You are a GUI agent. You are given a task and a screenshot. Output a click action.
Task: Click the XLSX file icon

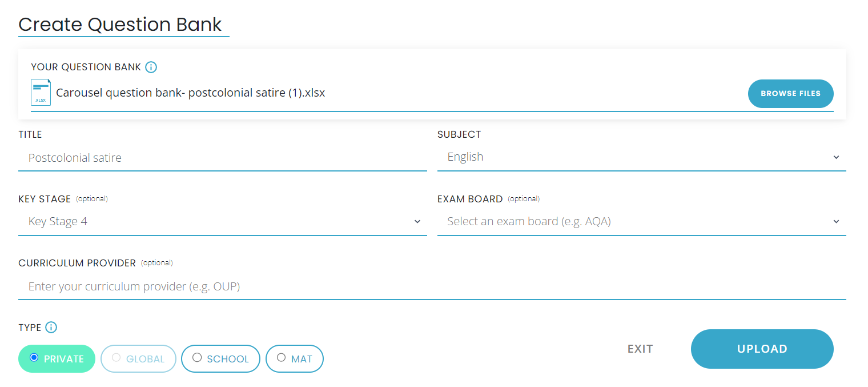(41, 93)
